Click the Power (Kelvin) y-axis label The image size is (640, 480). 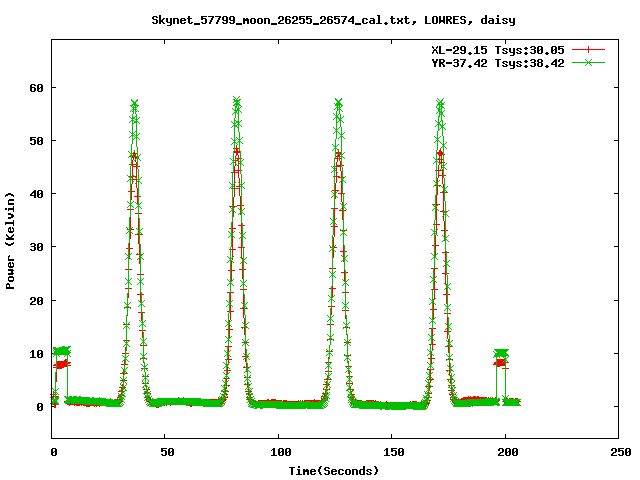(x=11, y=238)
